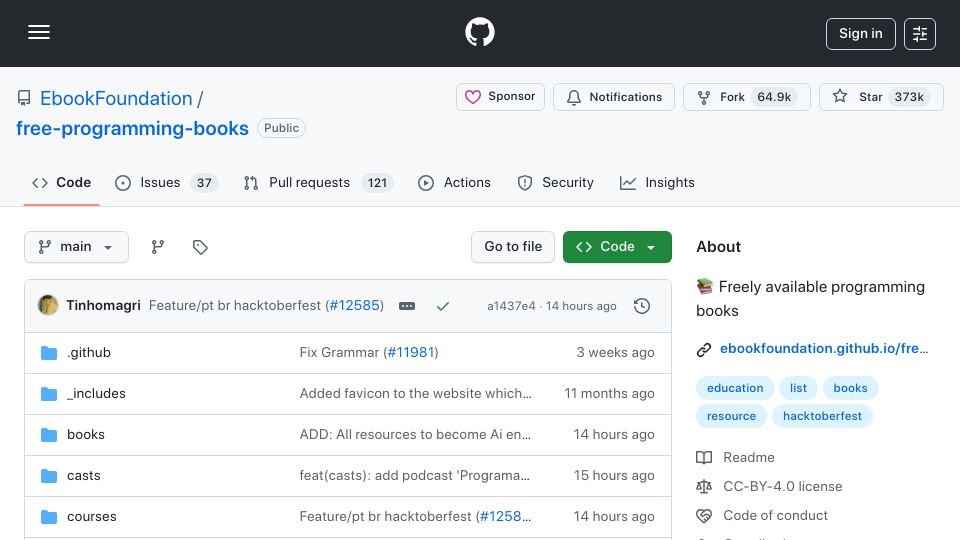The height and width of the screenshot is (540, 960).
Task: Open the 'ADD: All resources' commit message
Action: tap(415, 435)
